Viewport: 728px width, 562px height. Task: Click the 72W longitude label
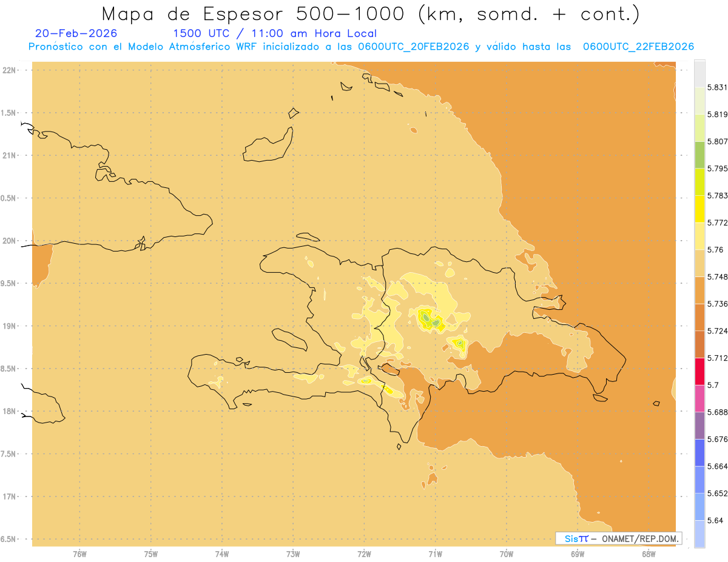364,554
